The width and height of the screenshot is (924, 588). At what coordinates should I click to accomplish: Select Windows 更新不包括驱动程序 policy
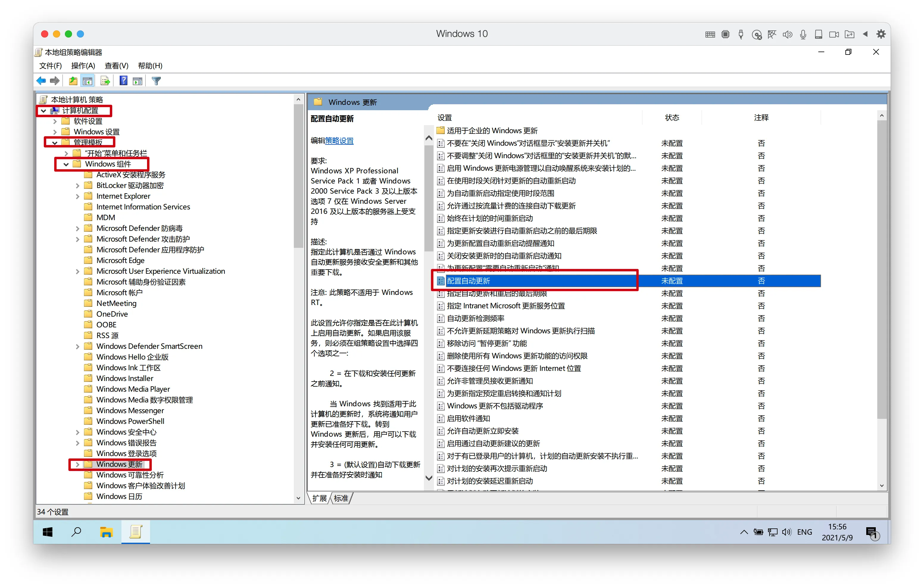tap(495, 406)
